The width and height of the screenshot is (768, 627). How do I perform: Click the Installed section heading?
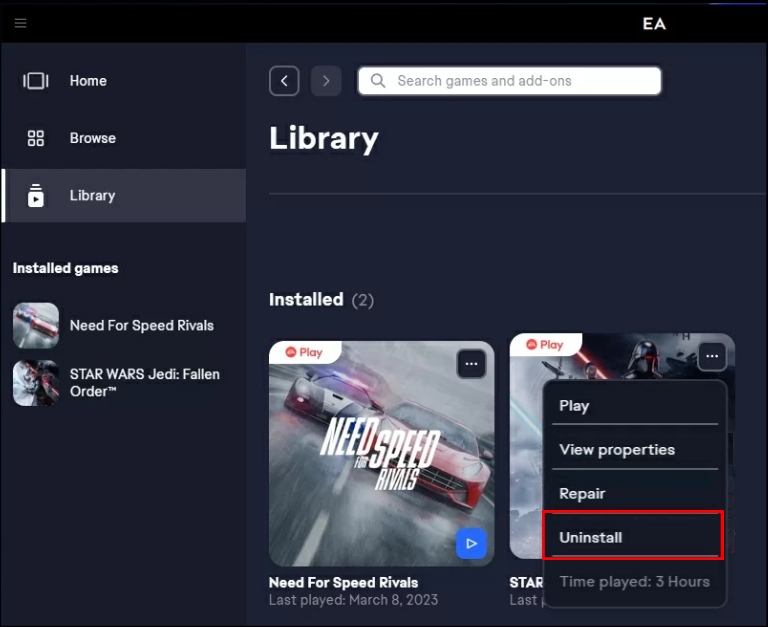tap(306, 299)
